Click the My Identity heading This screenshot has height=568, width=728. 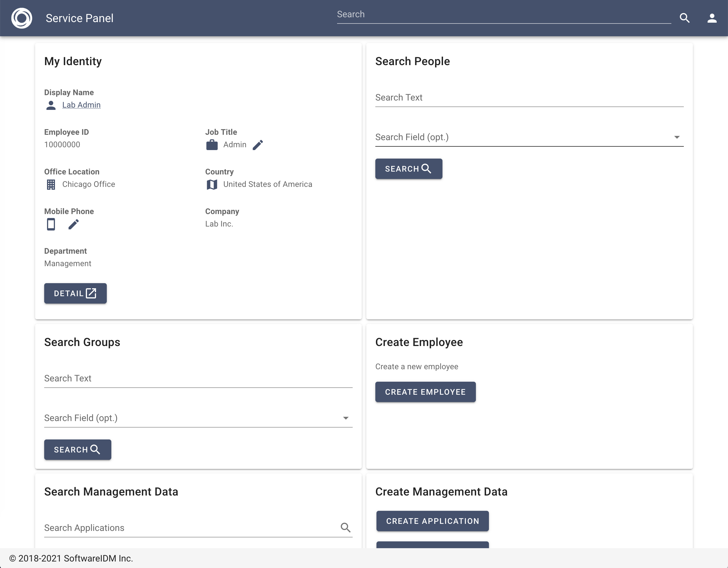(x=73, y=61)
